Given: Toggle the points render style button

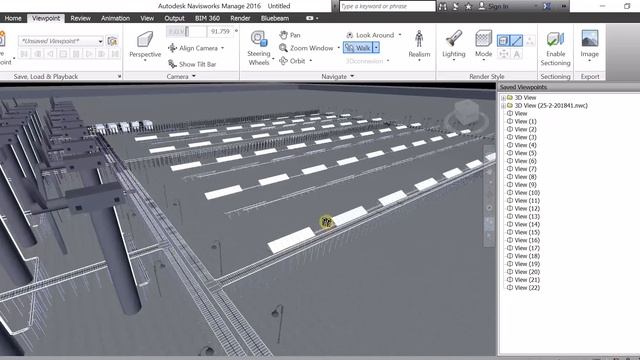Looking at the screenshot, I should tap(530, 40).
